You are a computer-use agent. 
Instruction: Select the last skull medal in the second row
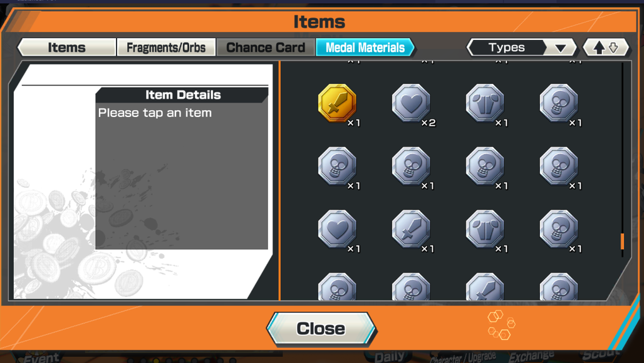pyautogui.click(x=559, y=166)
